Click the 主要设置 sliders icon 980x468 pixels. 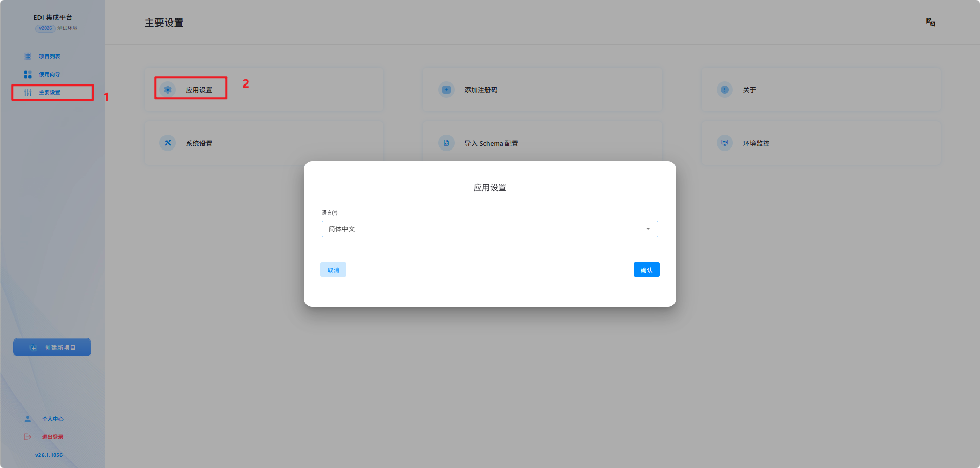28,92
